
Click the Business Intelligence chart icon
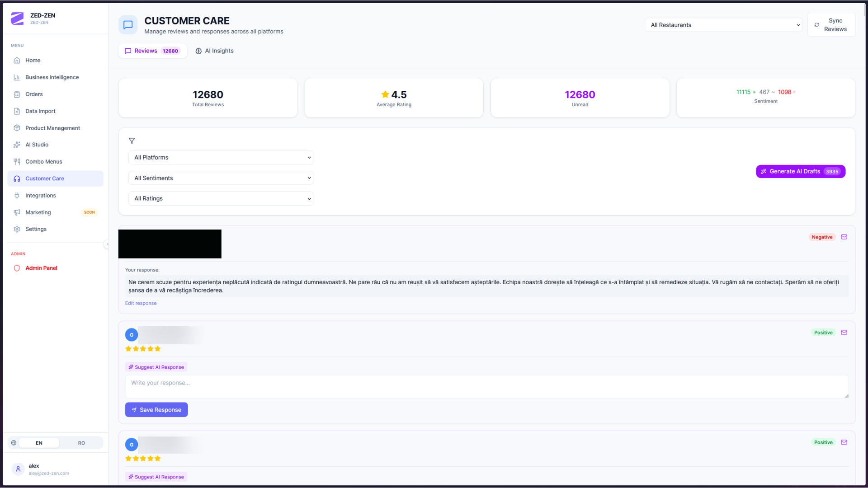pos(17,77)
